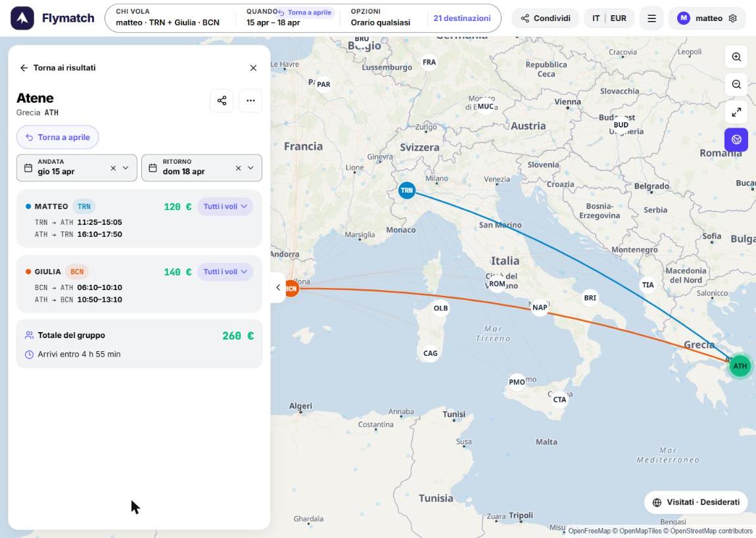This screenshot has height=538, width=756.
Task: Click the back arrow Torna ai risultati
Action: 57,68
